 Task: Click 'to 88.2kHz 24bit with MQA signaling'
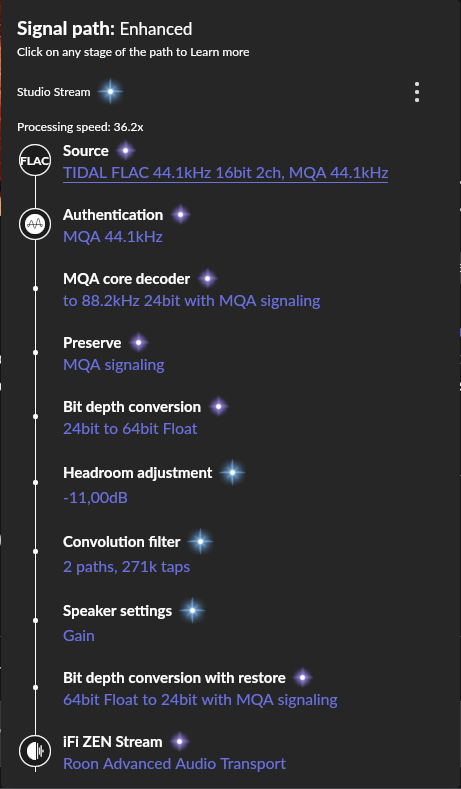tap(192, 301)
